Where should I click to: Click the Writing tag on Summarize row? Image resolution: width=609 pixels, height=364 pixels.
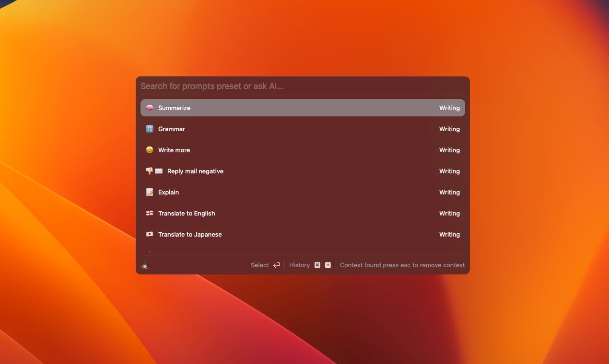pos(449,108)
